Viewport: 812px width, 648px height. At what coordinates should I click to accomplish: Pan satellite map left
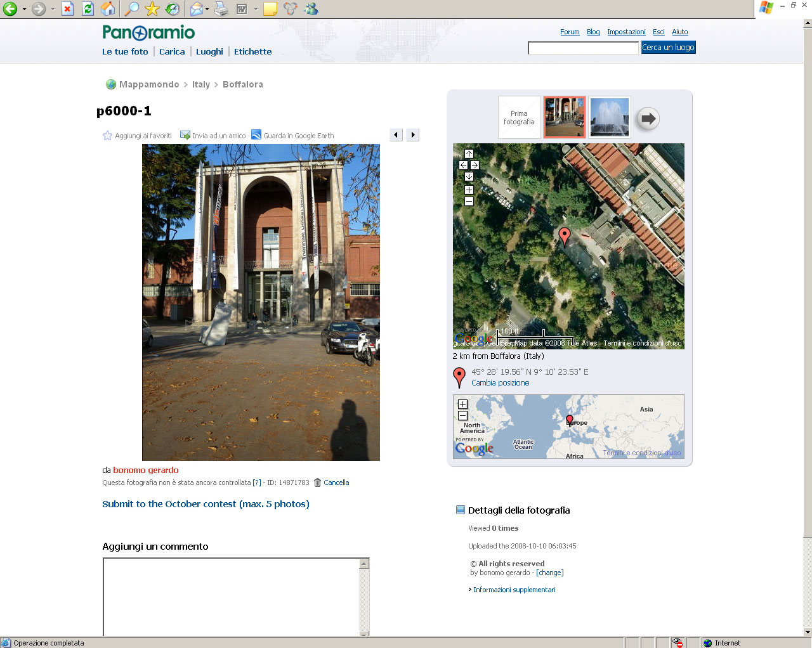(463, 165)
